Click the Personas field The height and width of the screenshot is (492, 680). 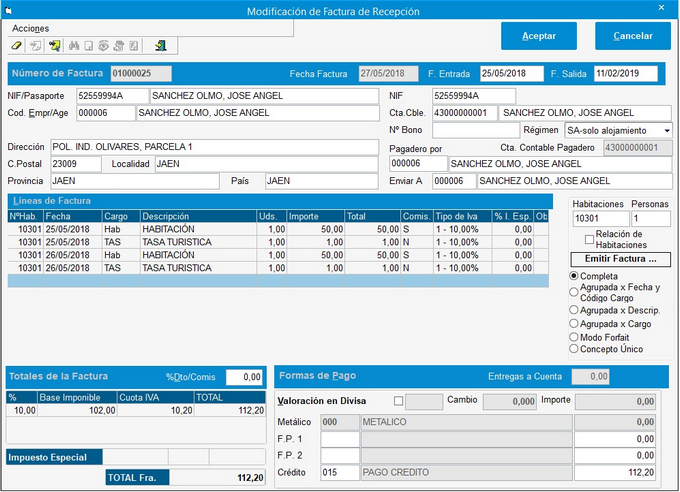coord(651,218)
